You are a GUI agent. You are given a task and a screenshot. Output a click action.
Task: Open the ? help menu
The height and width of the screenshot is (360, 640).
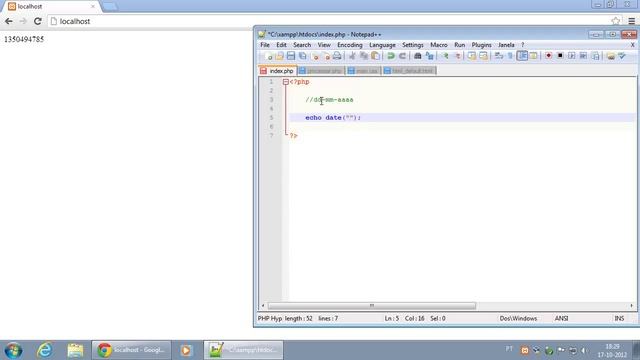tap(522, 45)
